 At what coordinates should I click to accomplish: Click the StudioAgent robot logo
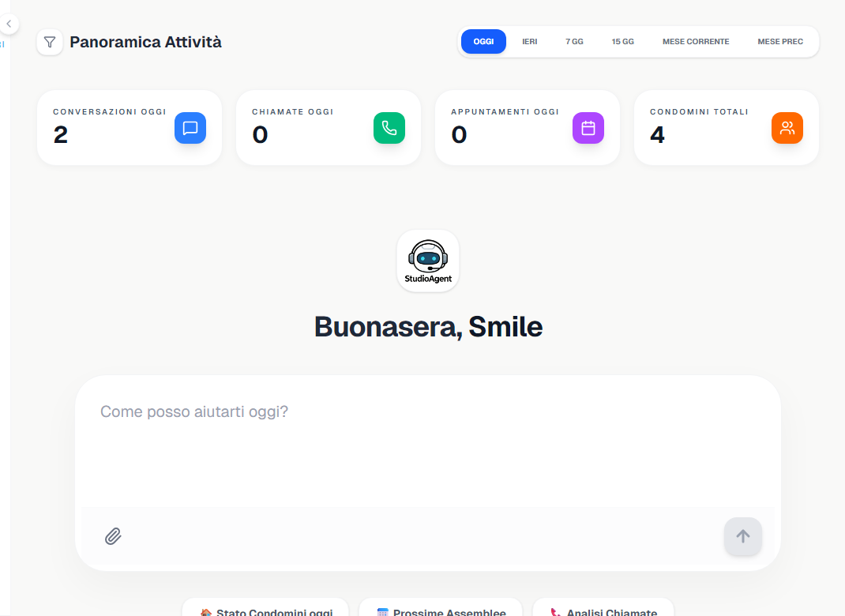tap(427, 261)
